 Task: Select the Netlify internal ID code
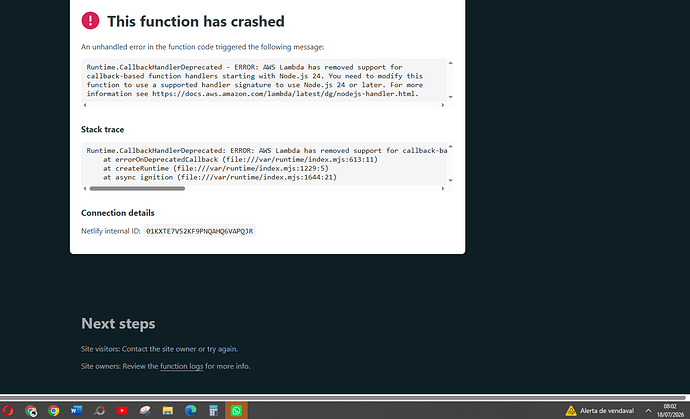click(x=199, y=231)
